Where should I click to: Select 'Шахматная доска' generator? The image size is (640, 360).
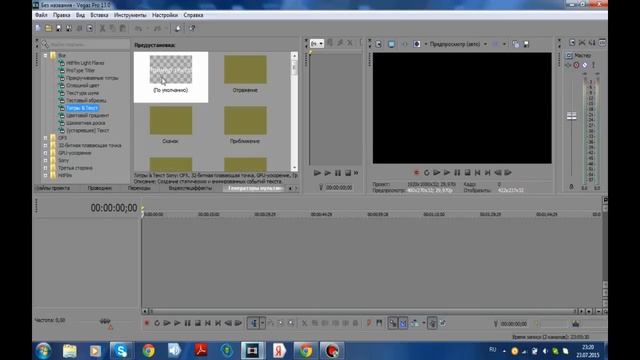86,123
